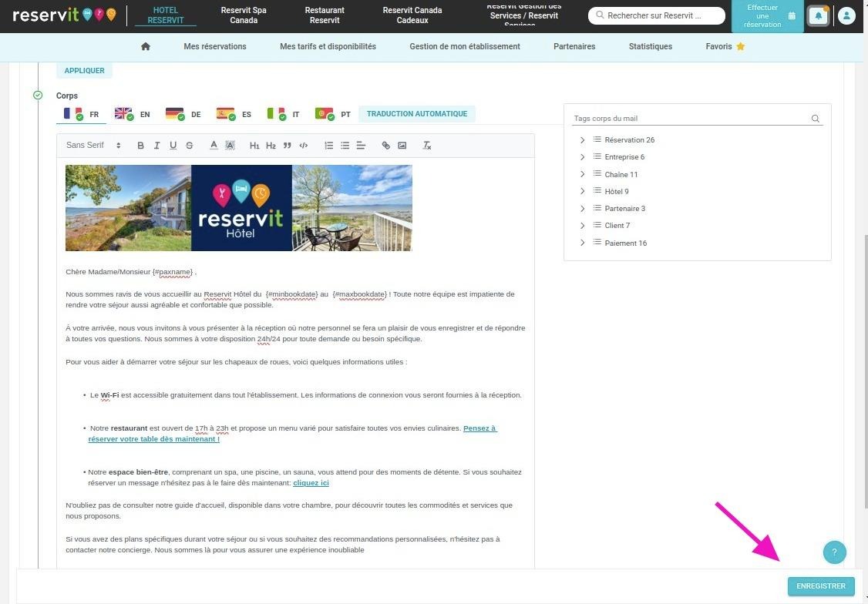
Task: Expand the Paiement 16 tag group
Action: click(x=582, y=243)
